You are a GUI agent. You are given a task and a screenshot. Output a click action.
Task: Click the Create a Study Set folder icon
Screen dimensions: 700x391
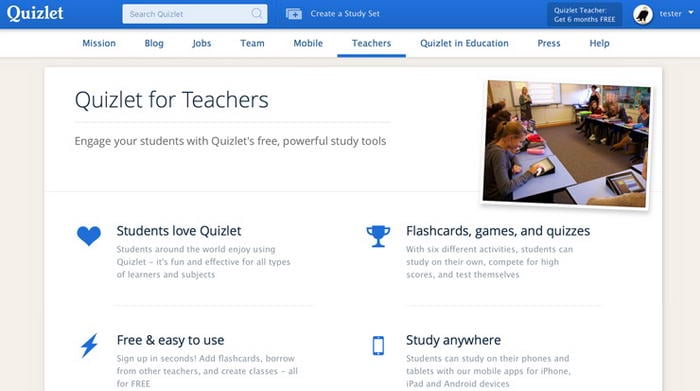point(294,14)
